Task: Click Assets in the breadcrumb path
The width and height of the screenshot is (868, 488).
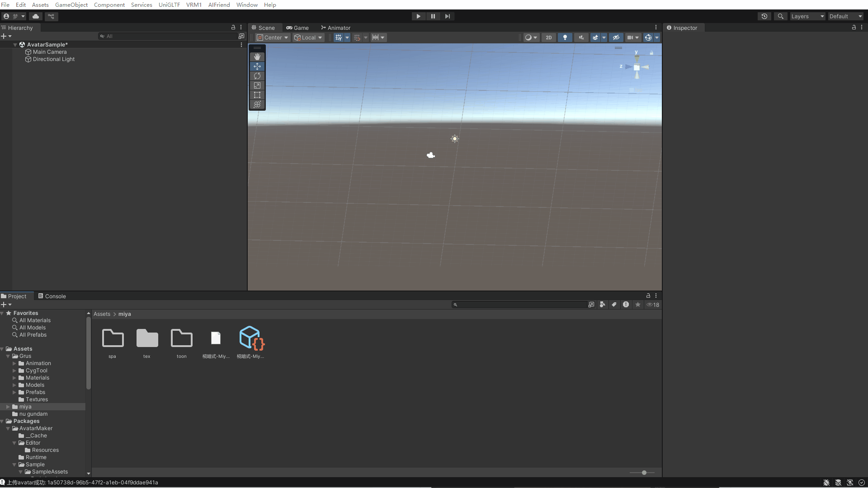Action: 102,314
